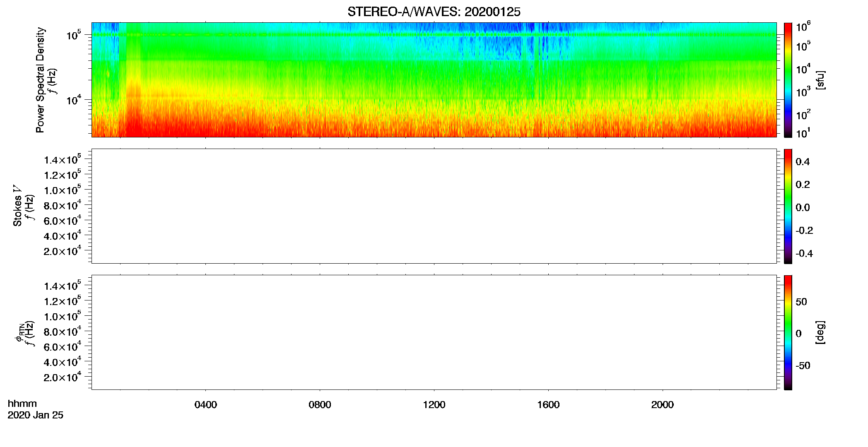This screenshot has height=447, width=868.
Task: Click the phi RTN degrees color bar
Action: click(788, 332)
